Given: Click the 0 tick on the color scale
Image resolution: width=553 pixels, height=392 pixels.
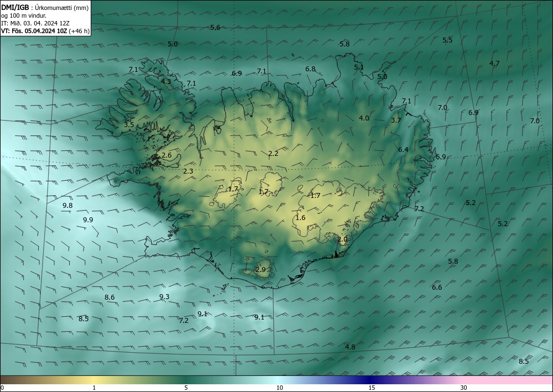Looking at the screenshot, I should 2,388.
